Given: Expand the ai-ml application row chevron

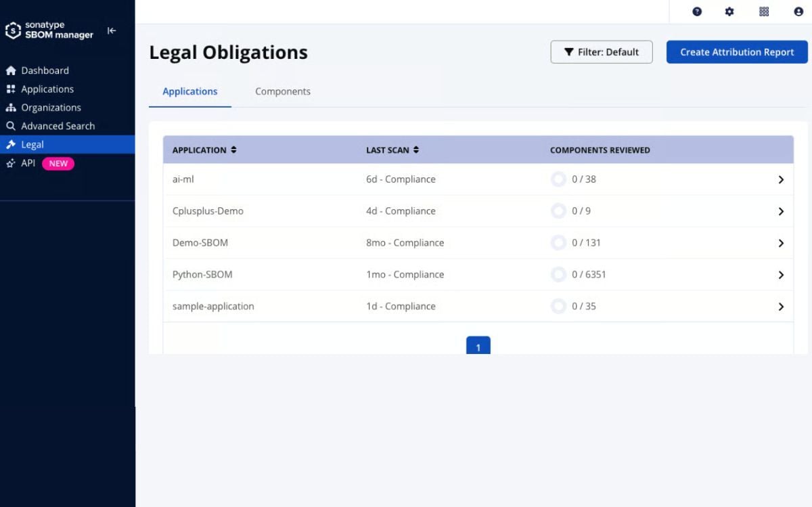Looking at the screenshot, I should tap(781, 179).
